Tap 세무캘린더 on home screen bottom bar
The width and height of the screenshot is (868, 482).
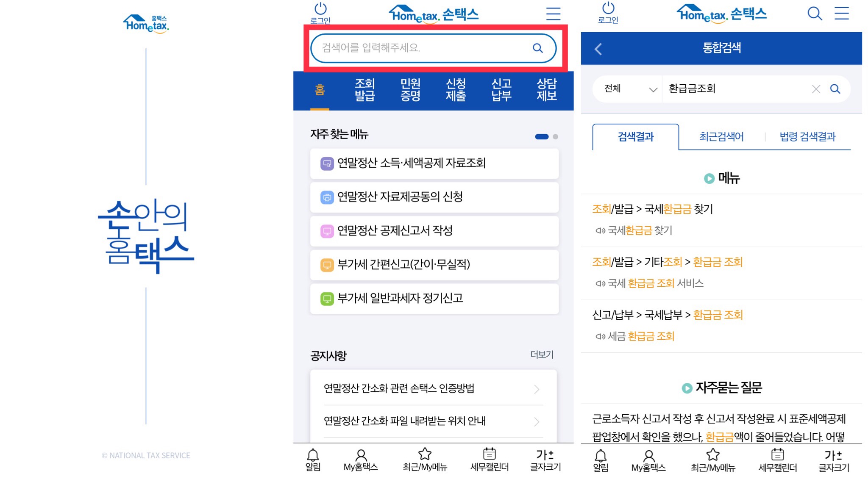(490, 460)
